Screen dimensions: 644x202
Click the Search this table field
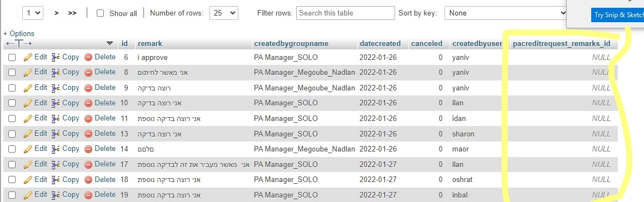pos(346,13)
